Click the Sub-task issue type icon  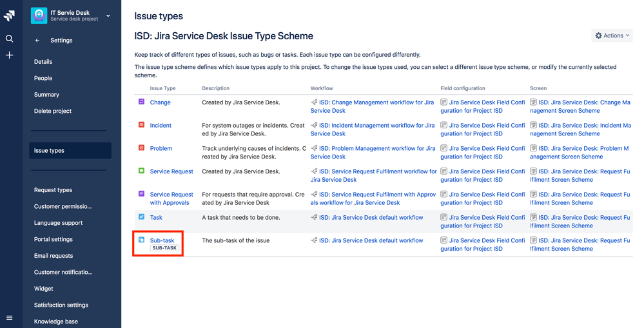point(141,239)
